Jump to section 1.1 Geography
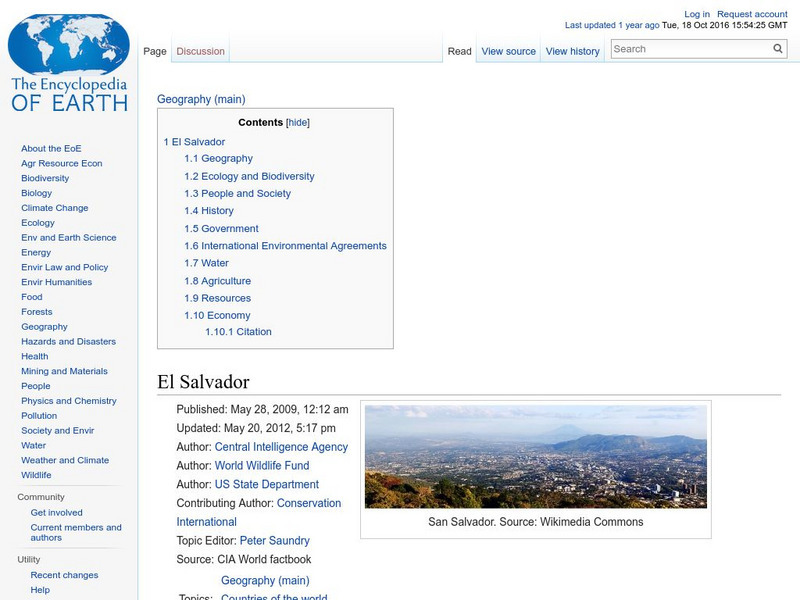The image size is (800, 600). 218,158
